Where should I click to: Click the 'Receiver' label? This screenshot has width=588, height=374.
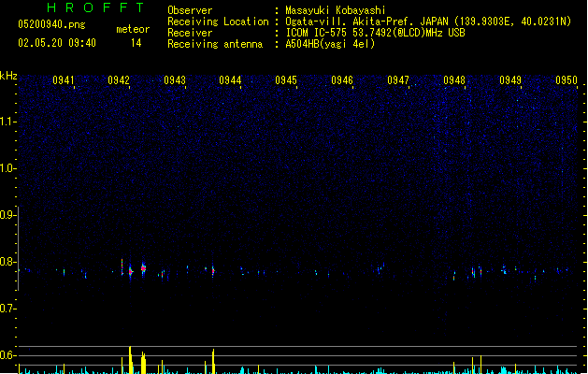[x=190, y=33]
